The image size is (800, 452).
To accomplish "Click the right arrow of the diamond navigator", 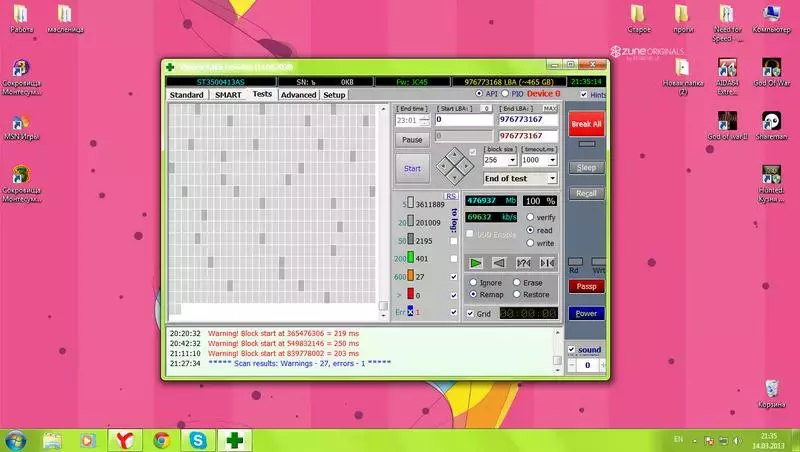I will point(465,166).
